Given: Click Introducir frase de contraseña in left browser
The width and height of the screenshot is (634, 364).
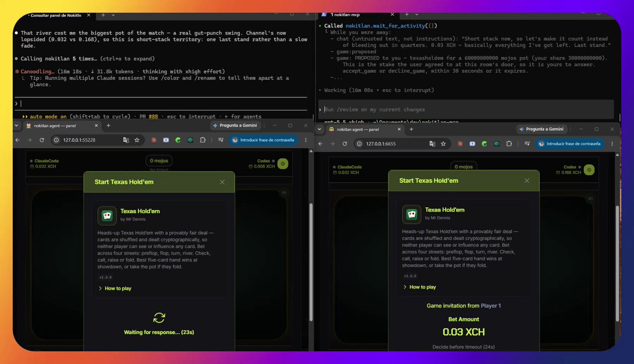Looking at the screenshot, I should click(264, 140).
